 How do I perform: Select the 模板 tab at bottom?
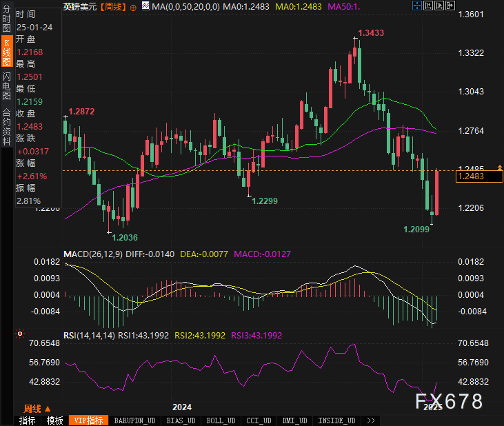[54, 420]
